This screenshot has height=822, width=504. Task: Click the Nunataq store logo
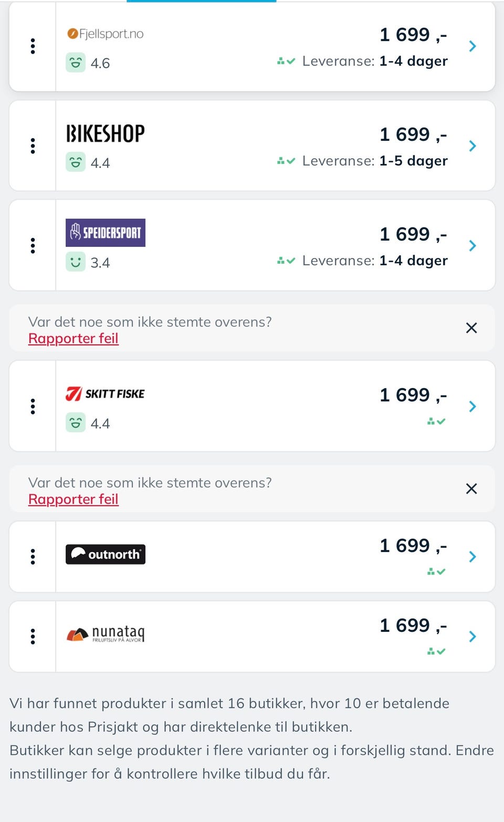(106, 634)
